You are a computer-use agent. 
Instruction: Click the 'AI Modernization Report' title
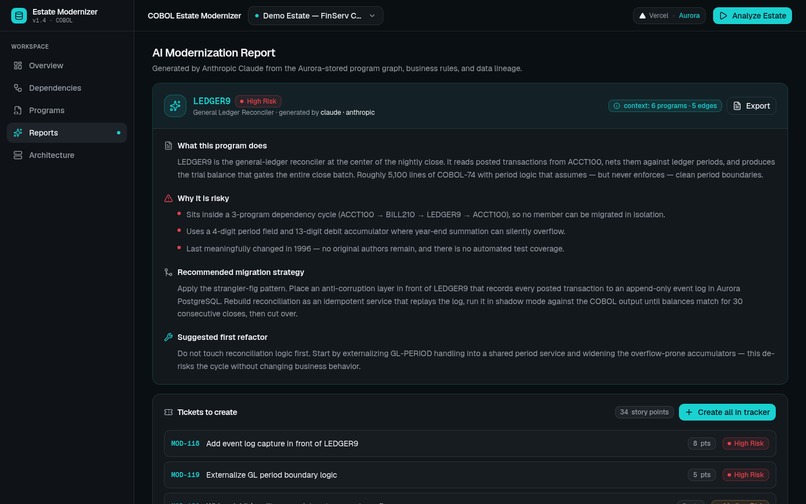pyautogui.click(x=214, y=53)
